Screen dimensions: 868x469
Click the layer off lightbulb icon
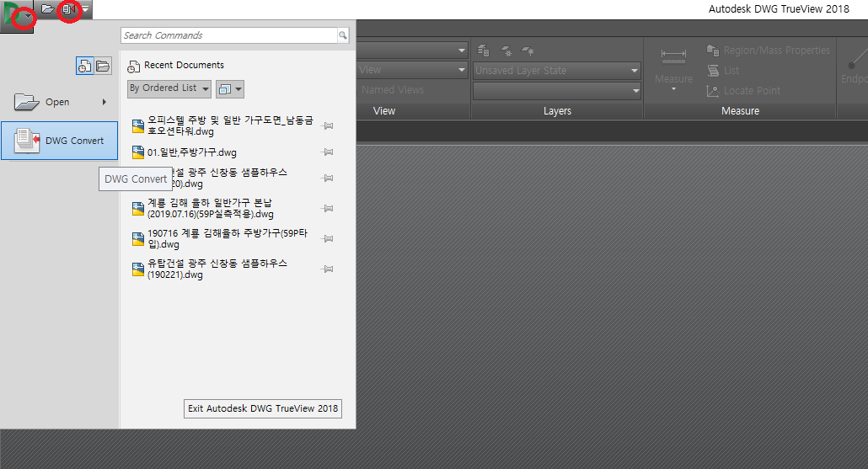tap(528, 51)
